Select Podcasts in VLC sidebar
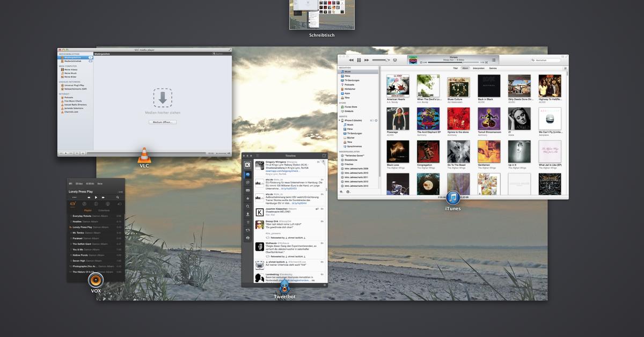The image size is (644, 337). click(x=69, y=98)
